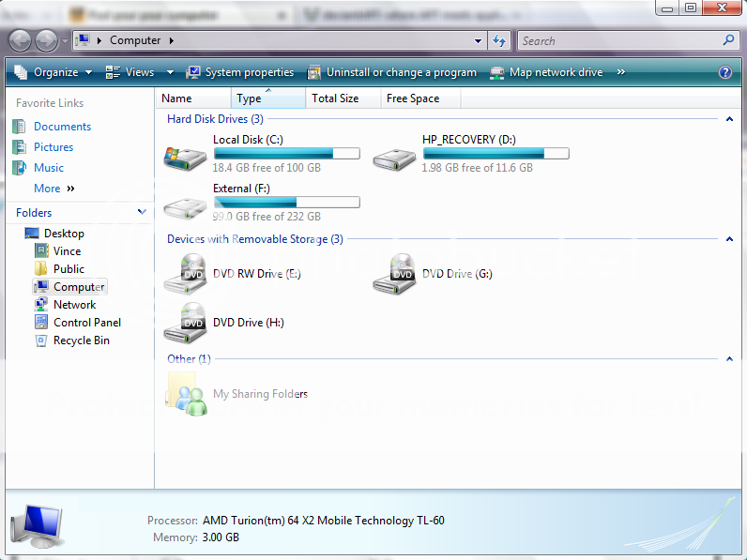Open the DVD Drive (G:) icon
Screen dimensions: 747x560
point(395,273)
